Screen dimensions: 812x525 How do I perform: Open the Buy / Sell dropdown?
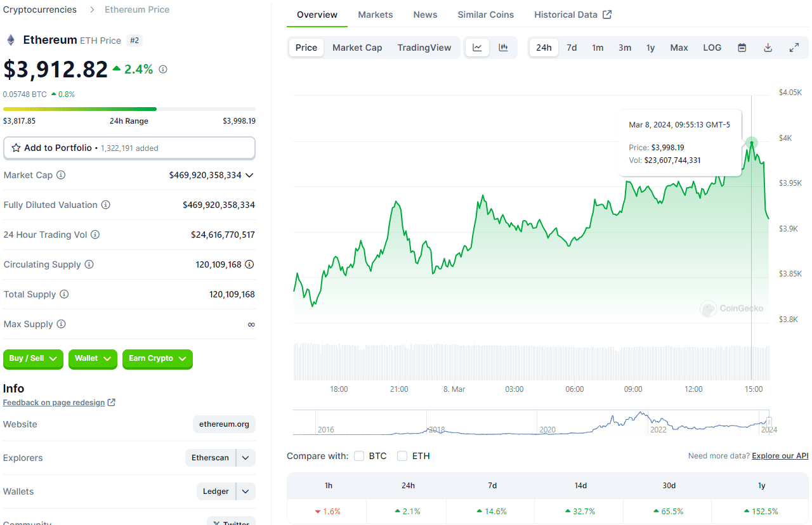(x=33, y=359)
